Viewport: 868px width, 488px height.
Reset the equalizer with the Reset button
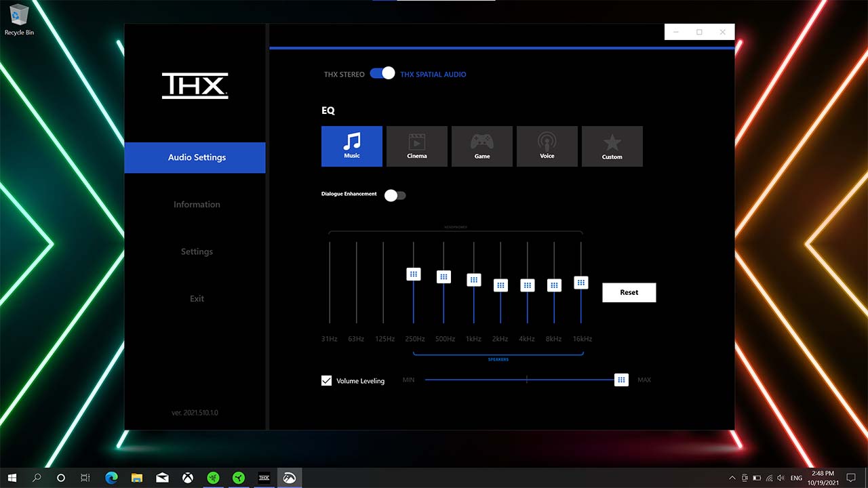[x=629, y=292]
